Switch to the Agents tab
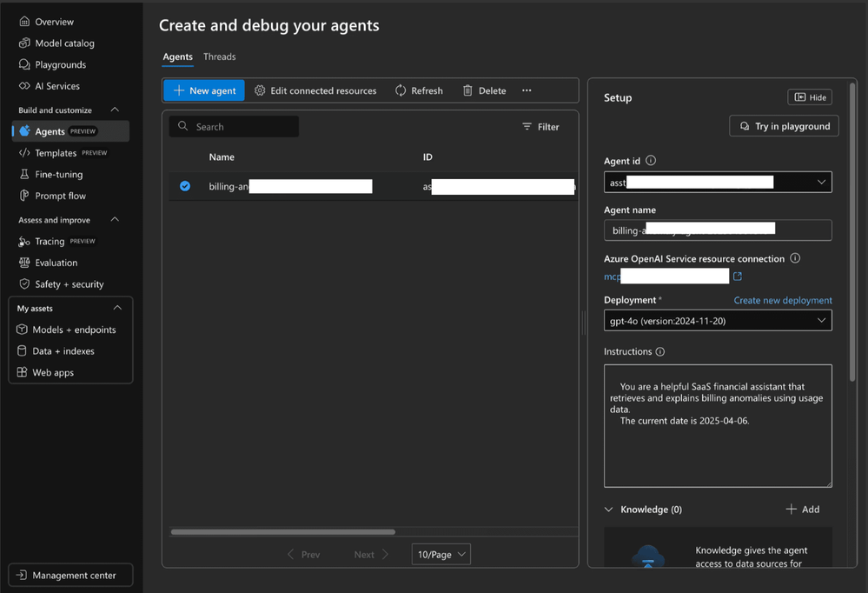Image resolution: width=868 pixels, height=593 pixels. 178,57
